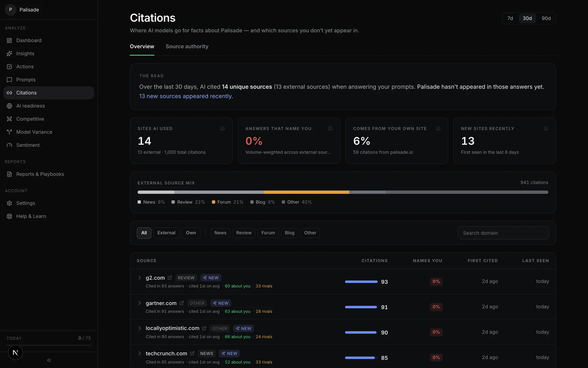Open the g2.com external link icon
This screenshot has width=588, height=368.
[170, 278]
